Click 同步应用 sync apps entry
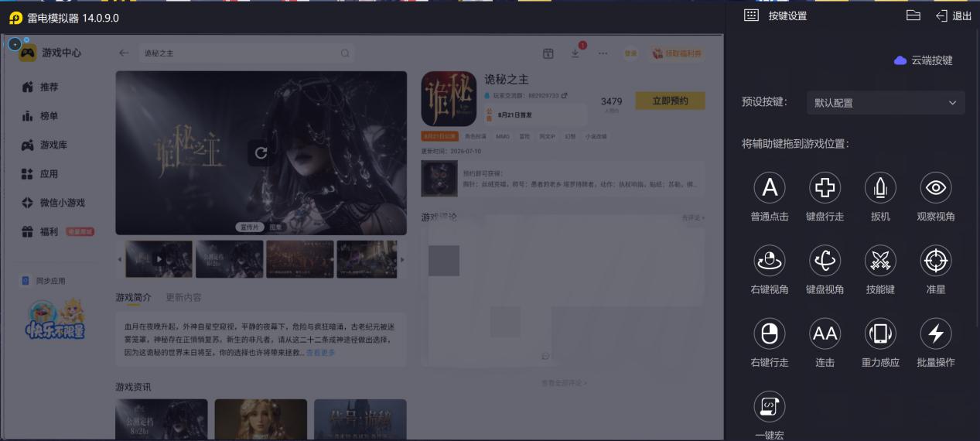The image size is (980, 441). pos(43,281)
